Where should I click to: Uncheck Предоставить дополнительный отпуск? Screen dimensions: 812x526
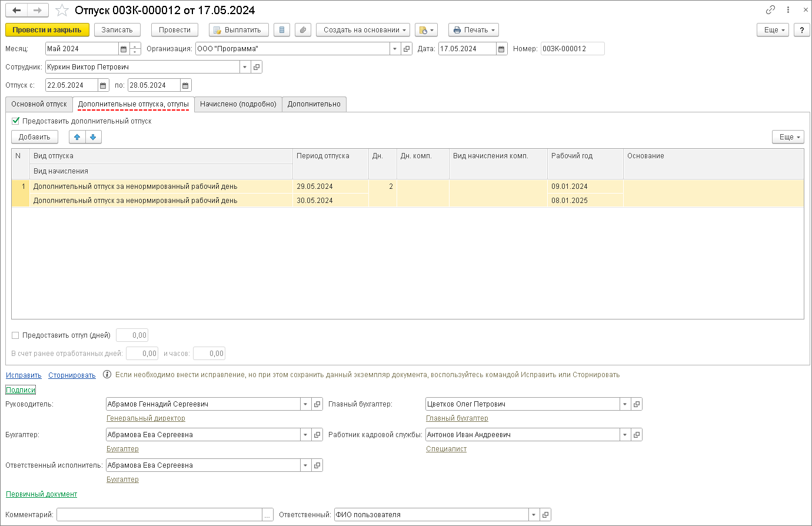(x=16, y=121)
